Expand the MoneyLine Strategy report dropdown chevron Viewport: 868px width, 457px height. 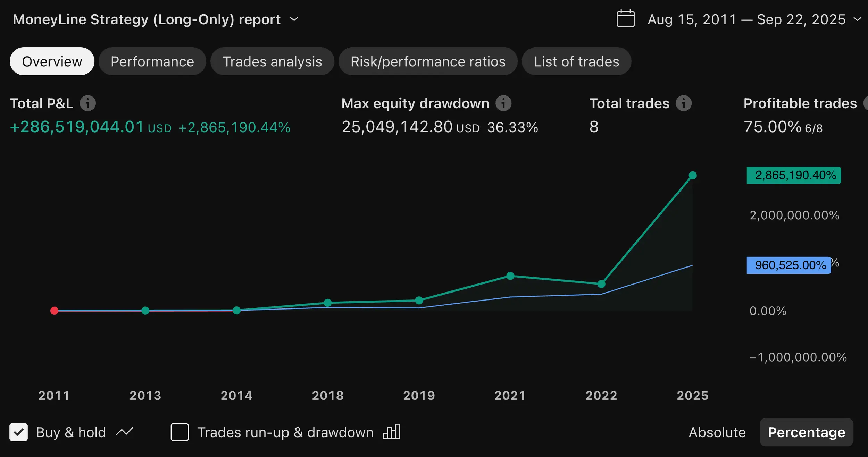pyautogui.click(x=294, y=19)
